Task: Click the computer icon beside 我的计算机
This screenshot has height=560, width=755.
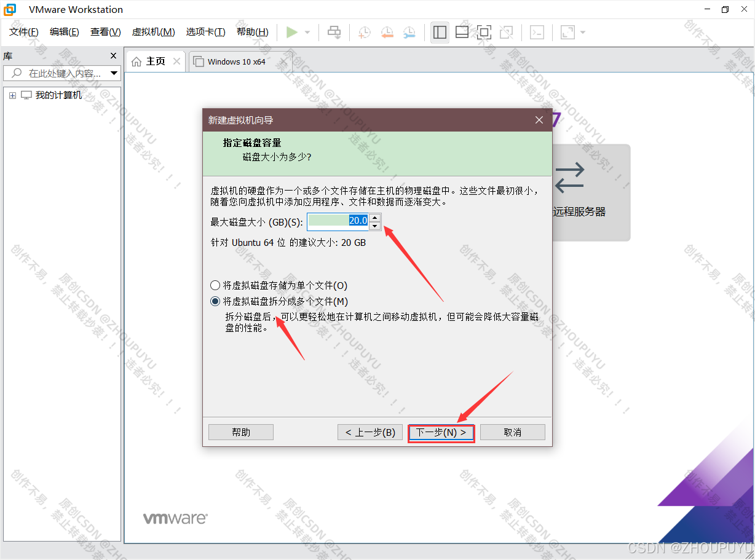Action: [26, 95]
